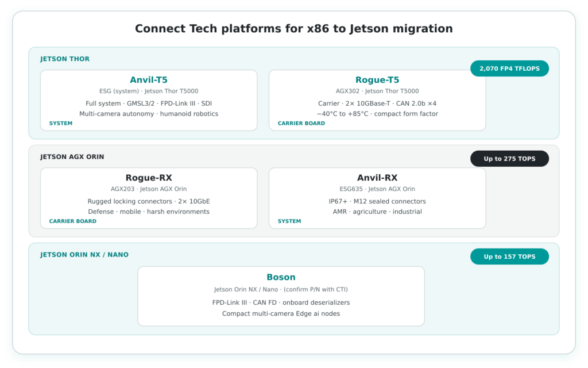The height and width of the screenshot is (368, 588).
Task: Click 'IP67+ · M12 sealed connectors' line
Action: [x=377, y=201]
